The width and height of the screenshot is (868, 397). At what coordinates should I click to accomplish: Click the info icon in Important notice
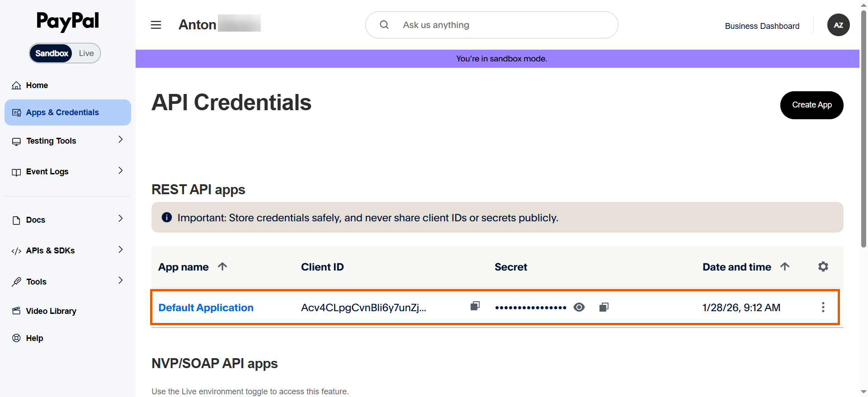click(x=167, y=217)
